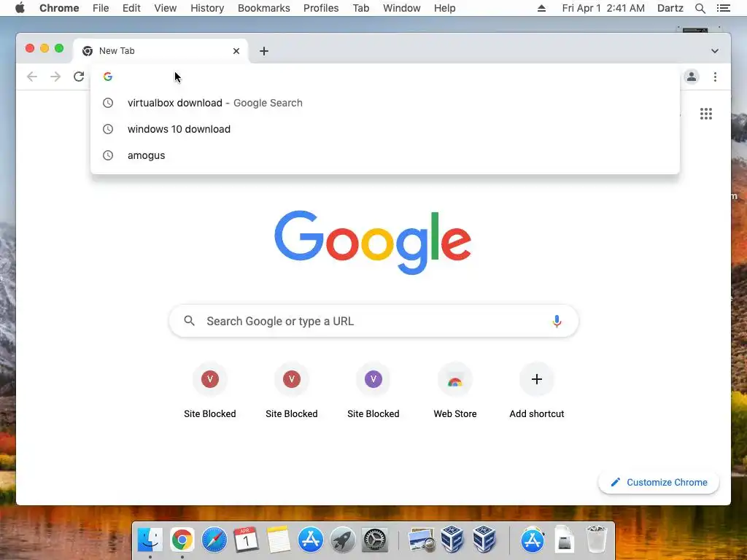Choose the virtualbox download suggestion
This screenshot has width=747, height=560.
click(x=385, y=103)
